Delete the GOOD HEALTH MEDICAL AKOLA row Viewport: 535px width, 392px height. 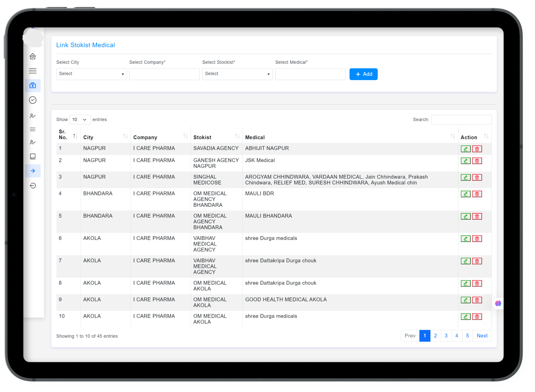[x=477, y=300]
